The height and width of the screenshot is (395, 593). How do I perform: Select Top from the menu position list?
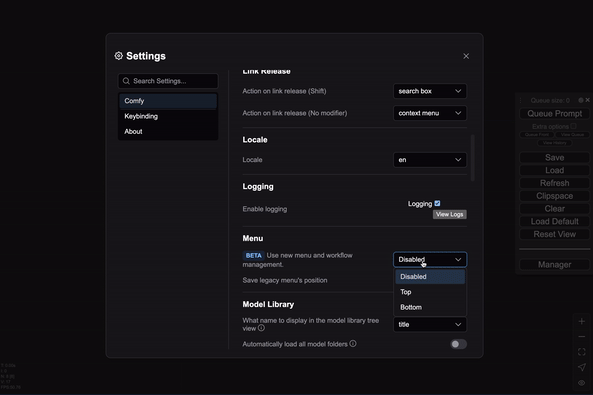(430, 292)
